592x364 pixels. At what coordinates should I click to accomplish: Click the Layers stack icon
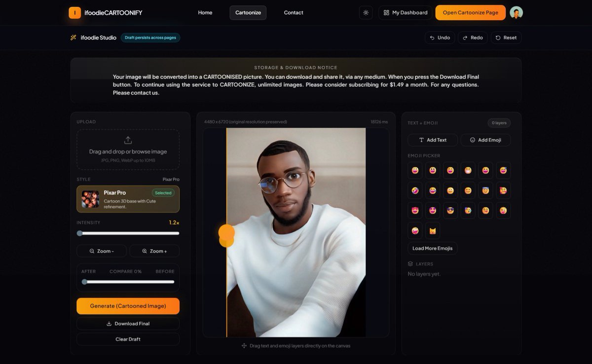pyautogui.click(x=410, y=264)
